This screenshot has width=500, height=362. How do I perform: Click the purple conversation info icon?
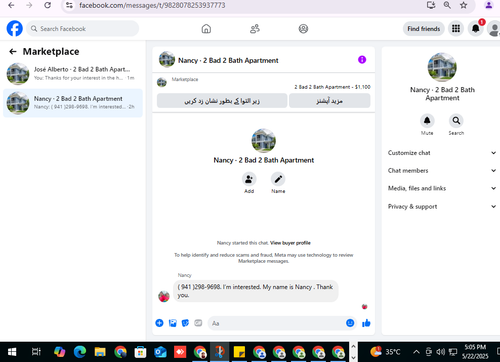(362, 60)
